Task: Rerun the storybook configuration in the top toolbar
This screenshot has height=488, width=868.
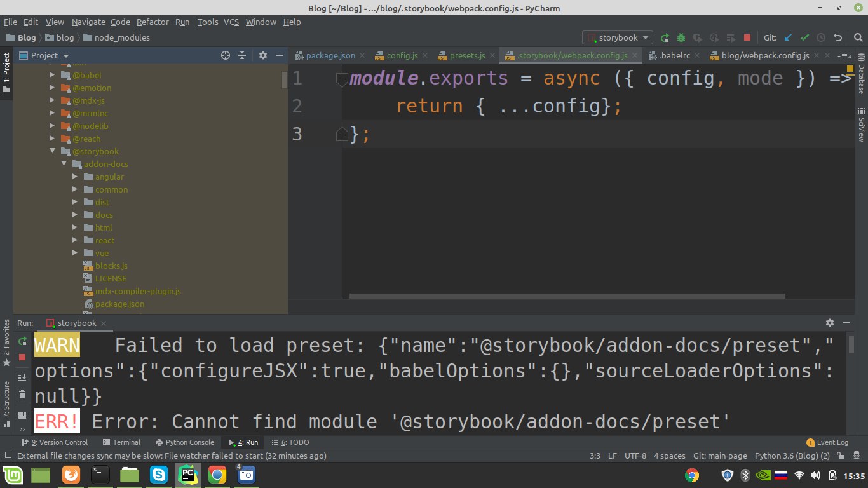Action: pyautogui.click(x=665, y=37)
